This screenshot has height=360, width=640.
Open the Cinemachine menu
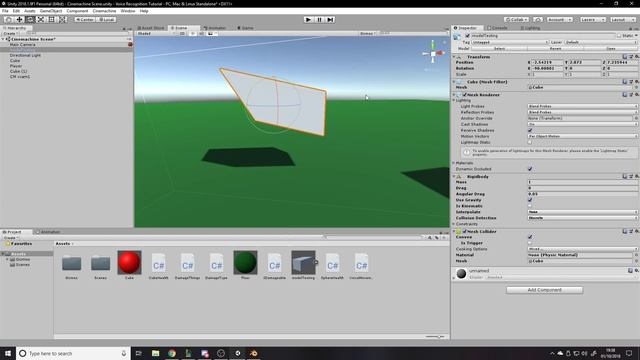point(104,11)
